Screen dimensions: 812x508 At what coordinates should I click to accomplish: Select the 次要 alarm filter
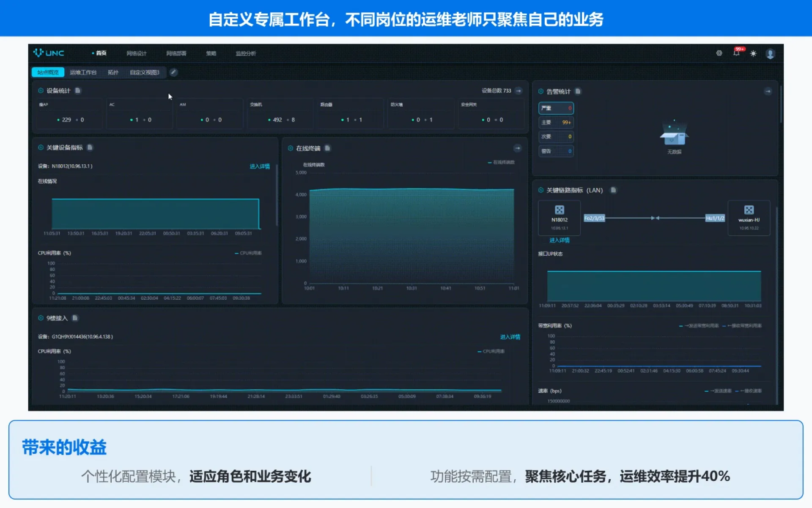556,137
